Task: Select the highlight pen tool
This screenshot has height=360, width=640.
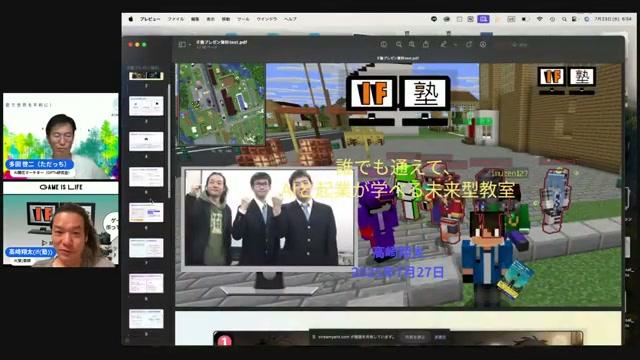Action: (444, 44)
